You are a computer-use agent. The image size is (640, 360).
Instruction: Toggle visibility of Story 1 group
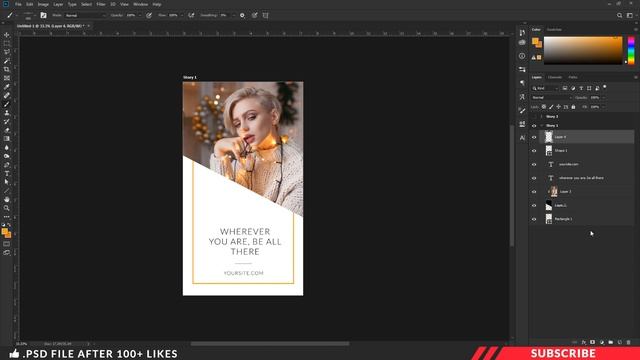coord(534,126)
